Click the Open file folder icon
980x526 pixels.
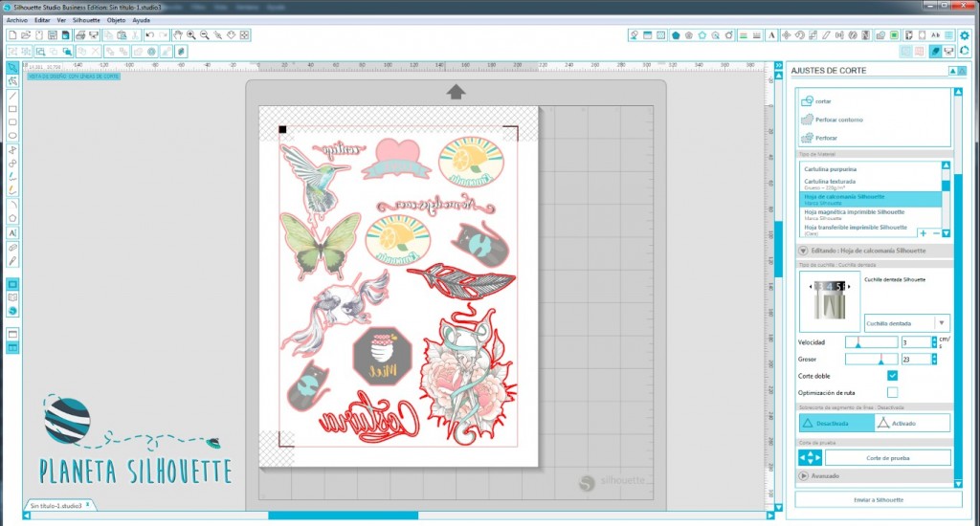26,35
